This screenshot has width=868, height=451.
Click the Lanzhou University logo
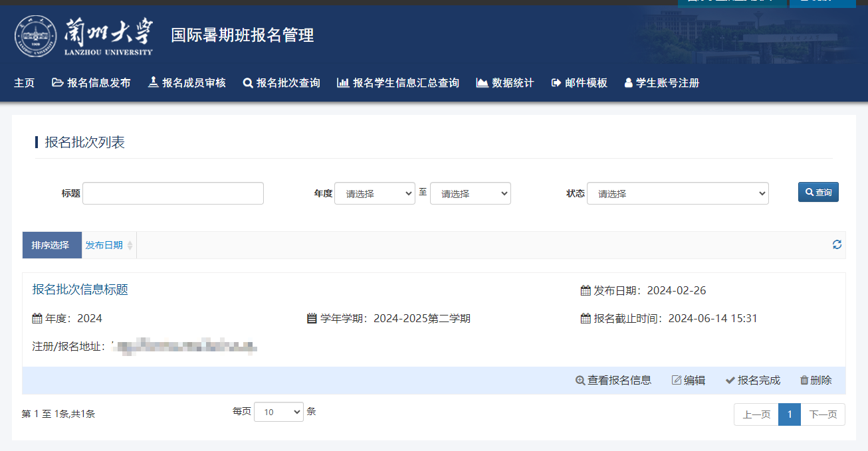pos(84,36)
